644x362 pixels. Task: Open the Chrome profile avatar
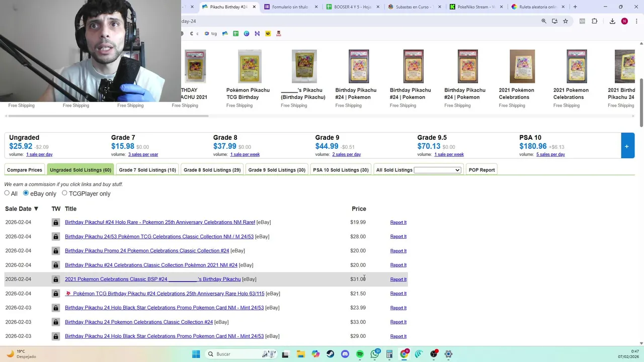tap(624, 21)
